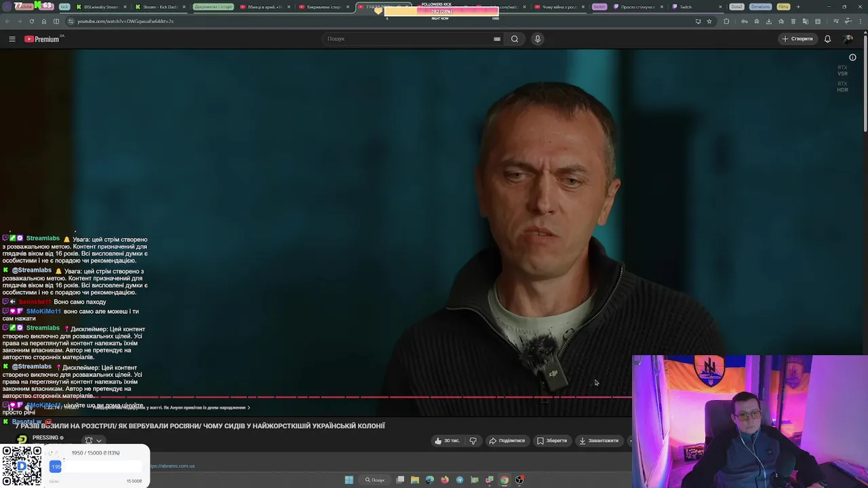Image resolution: width=868 pixels, height=488 pixels.
Task: Click the address bar URL
Action: click(125, 21)
